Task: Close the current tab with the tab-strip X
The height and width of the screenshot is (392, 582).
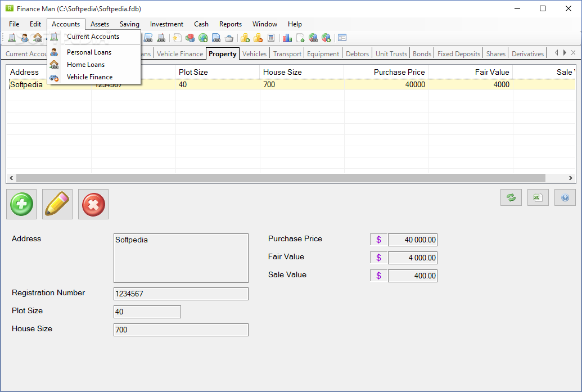Action: pyautogui.click(x=574, y=53)
